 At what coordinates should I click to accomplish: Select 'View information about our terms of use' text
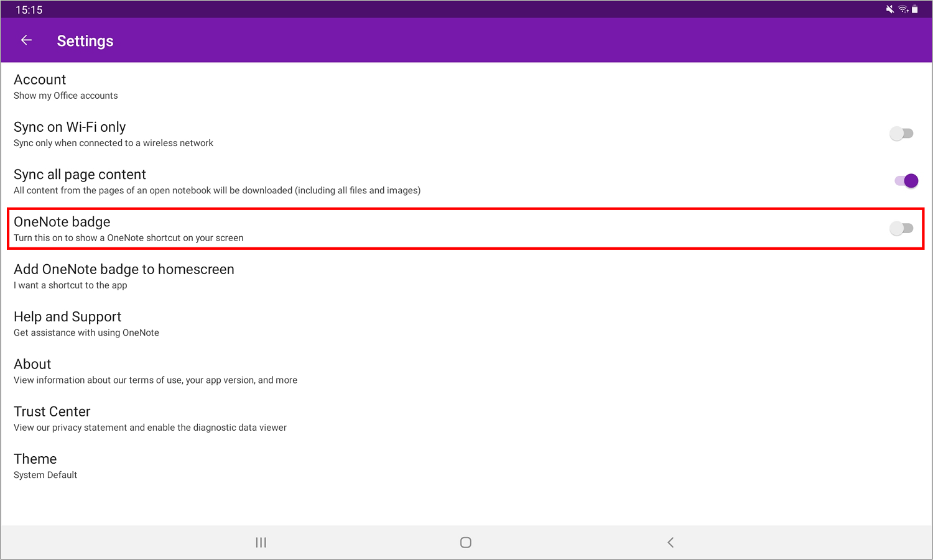[x=155, y=380]
